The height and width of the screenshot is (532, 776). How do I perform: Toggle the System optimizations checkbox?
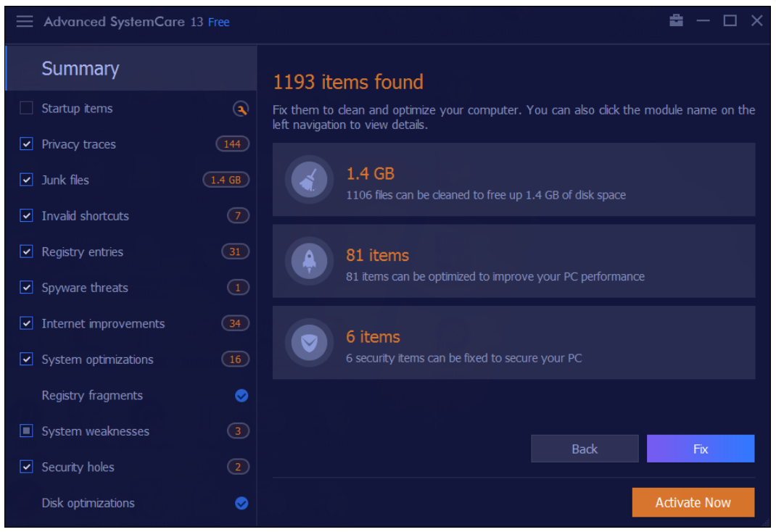pyautogui.click(x=26, y=359)
